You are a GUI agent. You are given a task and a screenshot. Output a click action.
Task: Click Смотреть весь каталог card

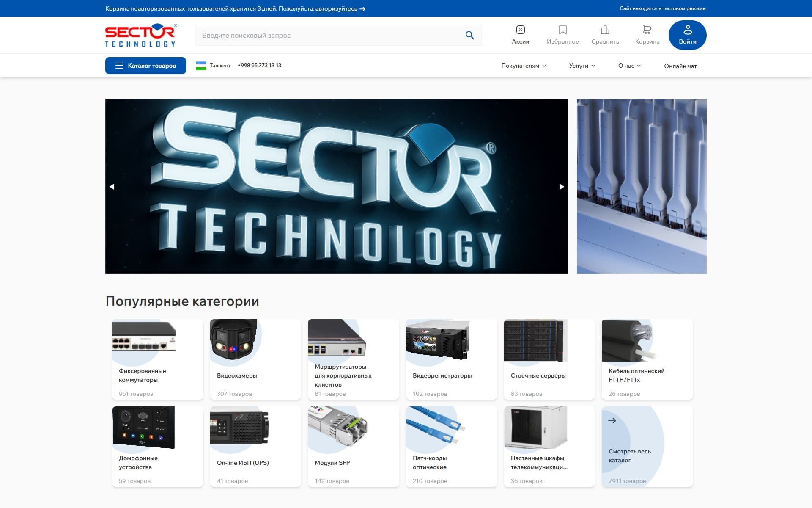pyautogui.click(x=647, y=447)
